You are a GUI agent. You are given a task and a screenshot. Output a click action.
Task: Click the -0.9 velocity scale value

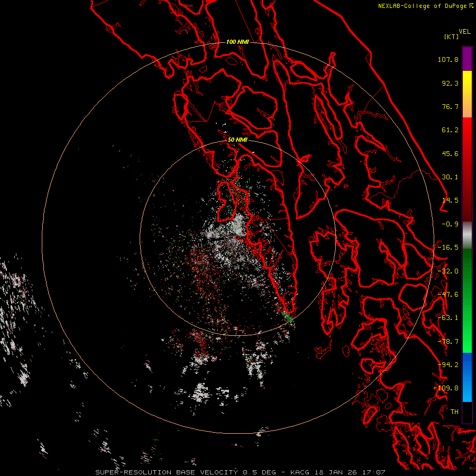coord(450,224)
